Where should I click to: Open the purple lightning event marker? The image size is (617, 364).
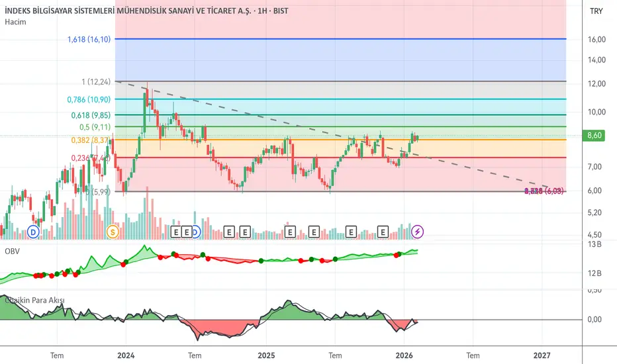pos(418,232)
